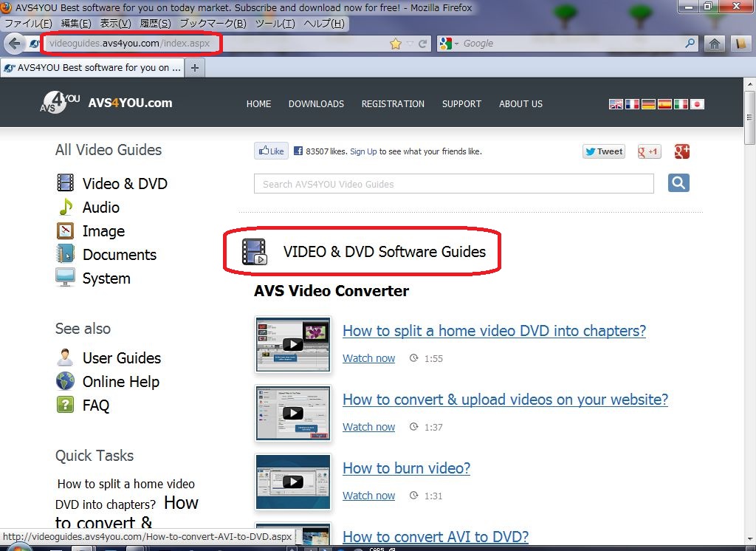This screenshot has width=756, height=551.
Task: Click the Image category picture icon
Action: tap(65, 230)
